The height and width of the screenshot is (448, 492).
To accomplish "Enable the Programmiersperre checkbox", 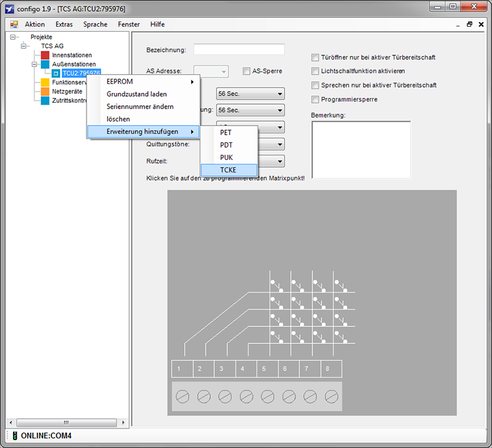I will click(316, 99).
